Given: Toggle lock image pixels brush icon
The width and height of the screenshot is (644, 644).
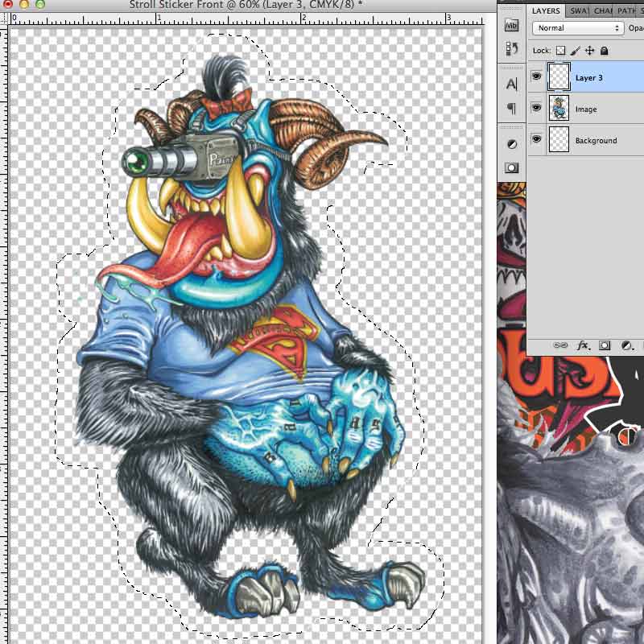Looking at the screenshot, I should click(576, 51).
